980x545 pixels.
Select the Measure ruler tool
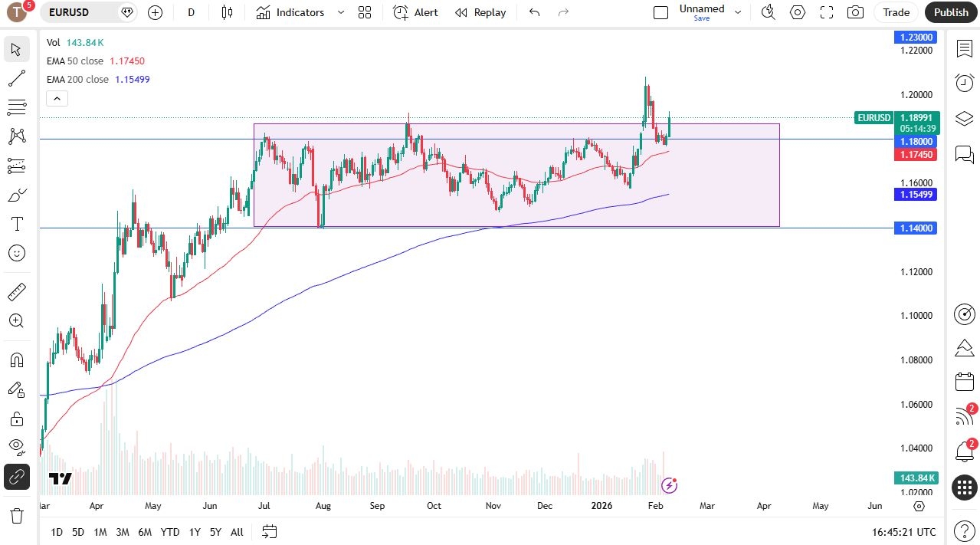(x=17, y=291)
